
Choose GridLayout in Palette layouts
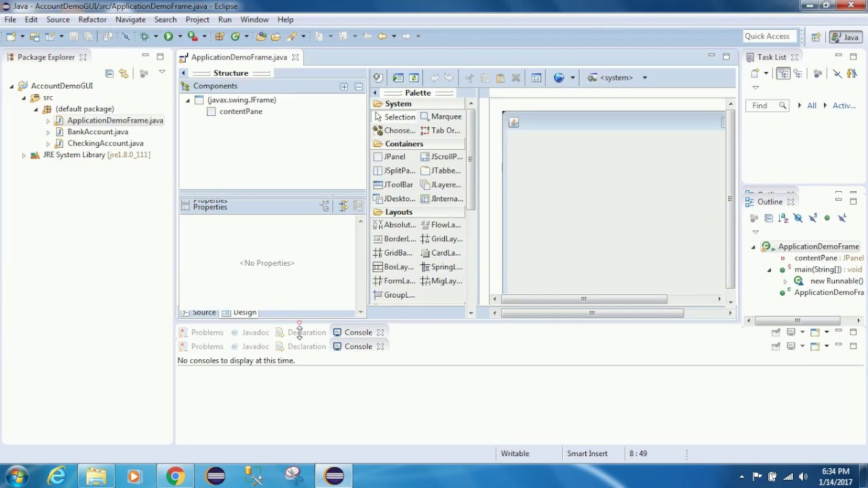(x=441, y=239)
